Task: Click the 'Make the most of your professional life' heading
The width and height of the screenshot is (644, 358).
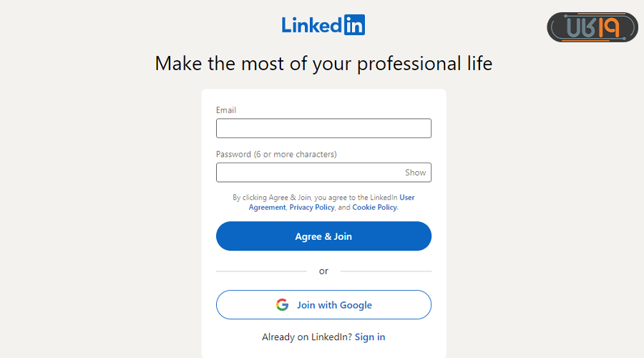Action: [323, 64]
